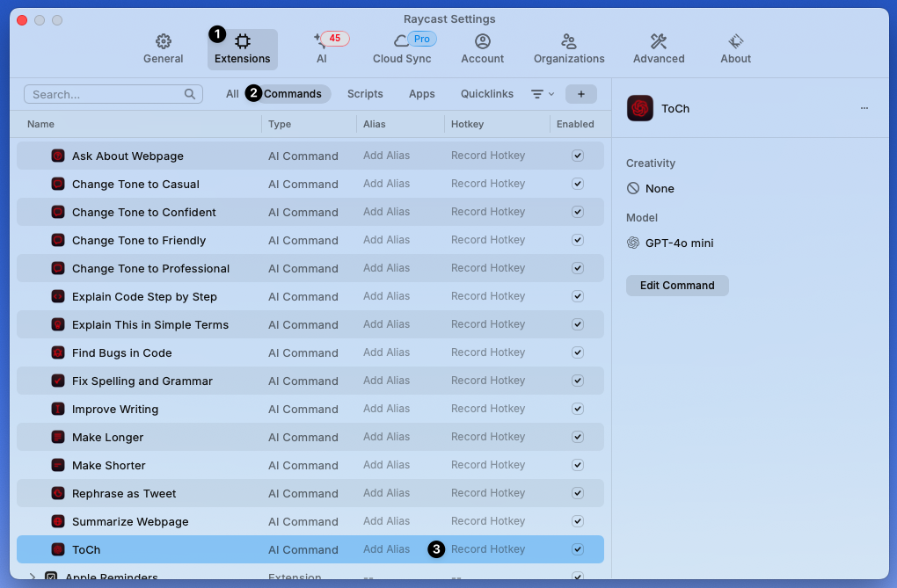Image resolution: width=897 pixels, height=588 pixels.
Task: Record Hotkey for ToCh command
Action: point(488,549)
